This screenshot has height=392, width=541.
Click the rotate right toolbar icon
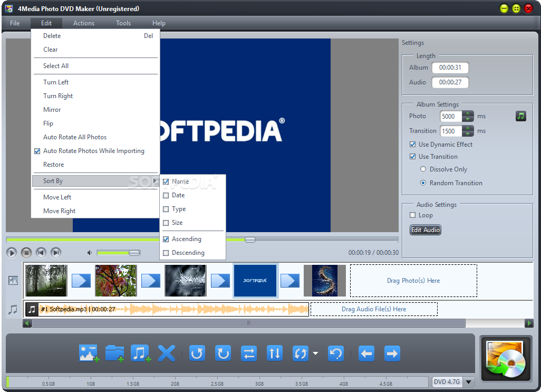click(223, 353)
